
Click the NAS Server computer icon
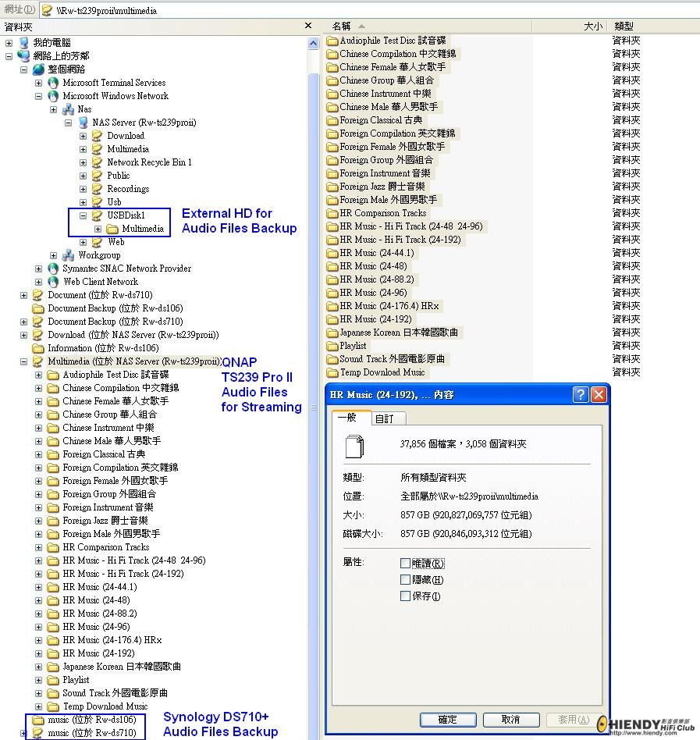pyautogui.click(x=84, y=123)
